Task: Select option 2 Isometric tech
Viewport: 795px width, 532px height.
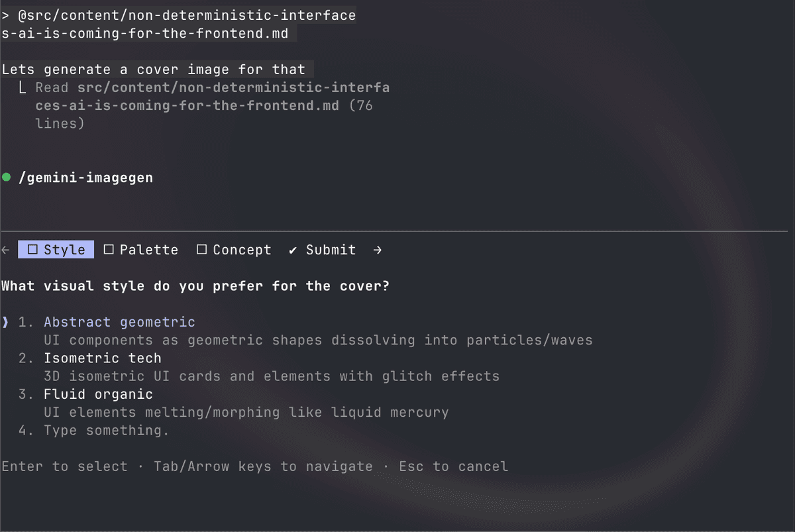Action: coord(102,358)
